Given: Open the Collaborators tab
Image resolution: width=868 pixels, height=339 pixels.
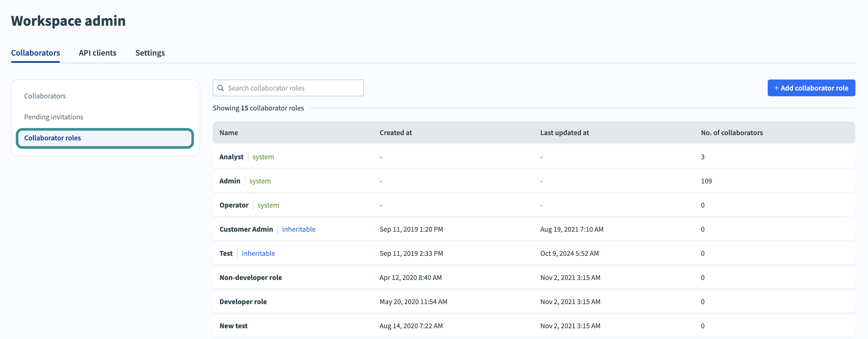Looking at the screenshot, I should (x=35, y=53).
